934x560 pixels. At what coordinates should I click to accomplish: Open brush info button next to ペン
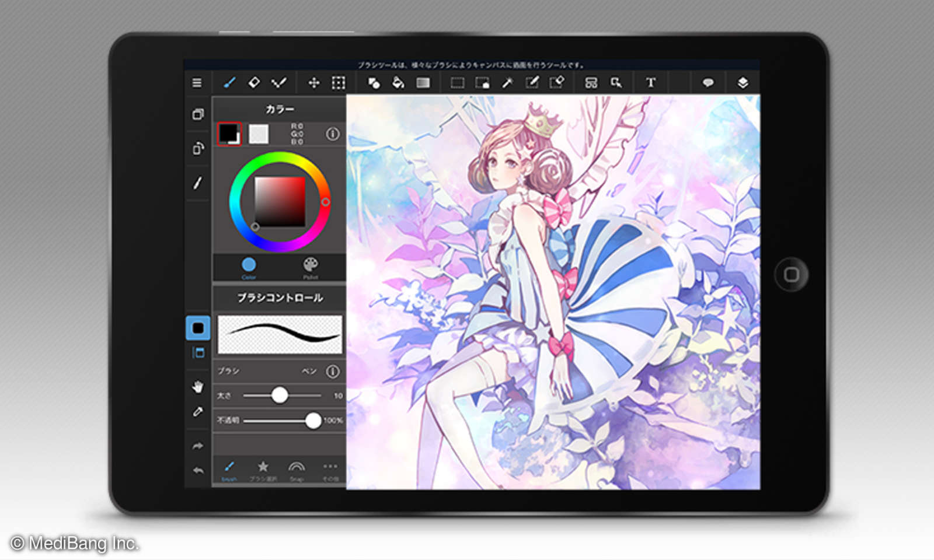(x=333, y=372)
